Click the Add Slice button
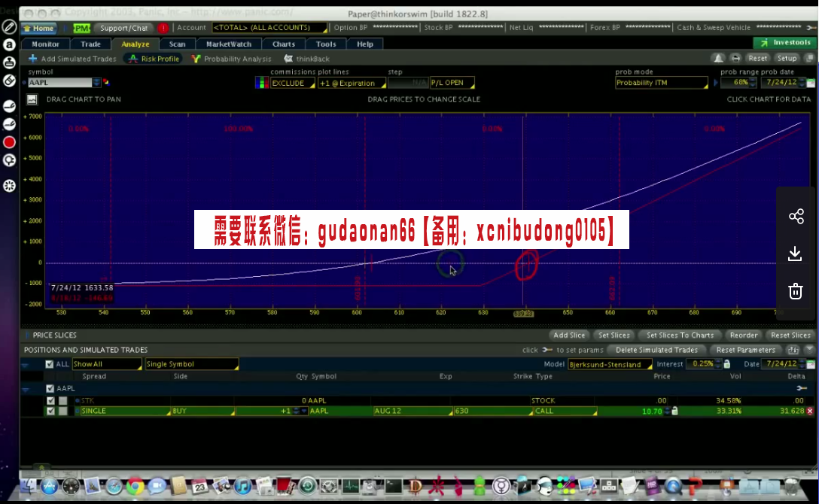Viewport: 819px width, 504px height. [x=569, y=335]
